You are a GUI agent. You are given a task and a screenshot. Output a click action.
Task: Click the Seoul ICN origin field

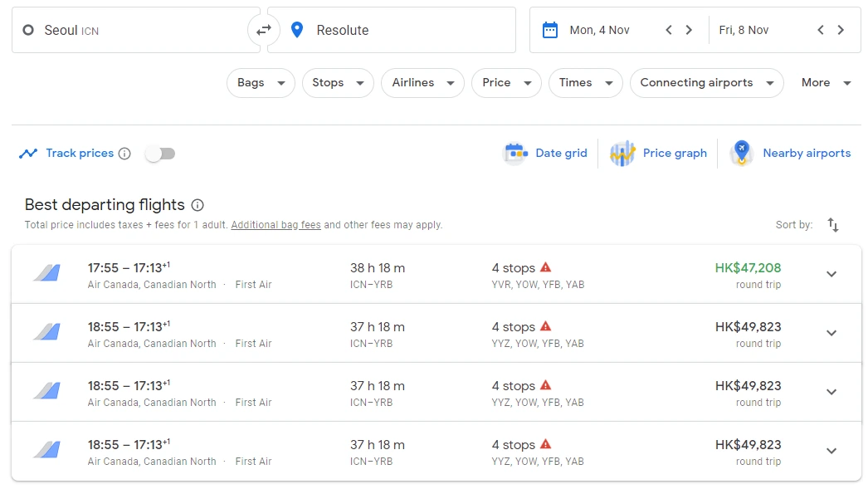135,30
